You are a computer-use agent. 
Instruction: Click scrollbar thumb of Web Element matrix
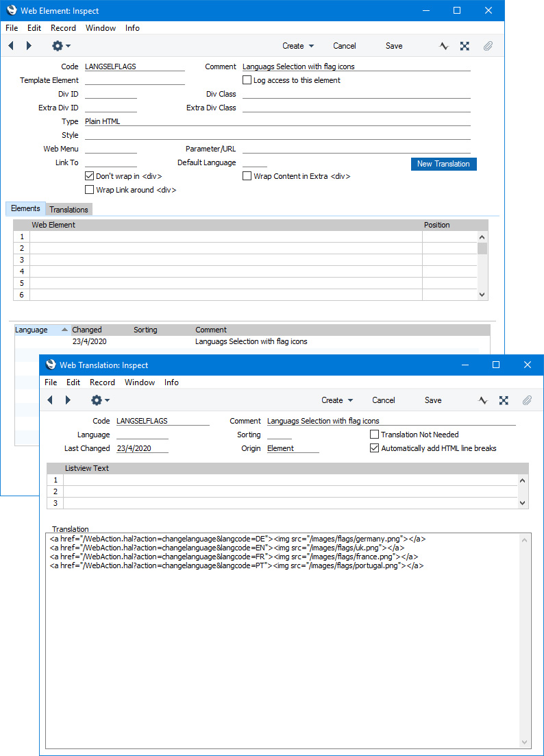(482, 248)
